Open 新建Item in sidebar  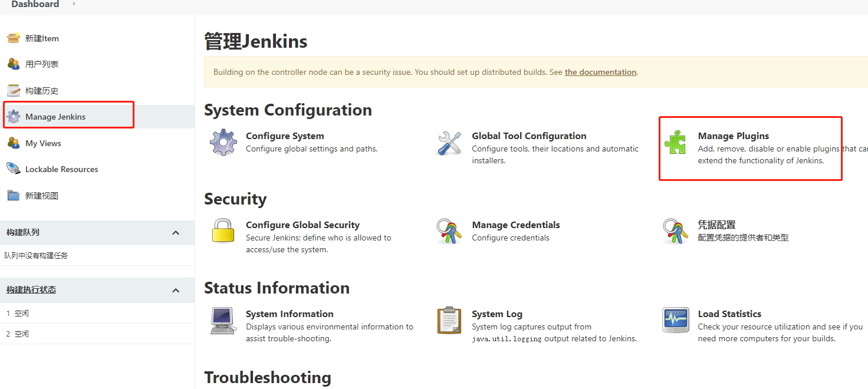(42, 38)
